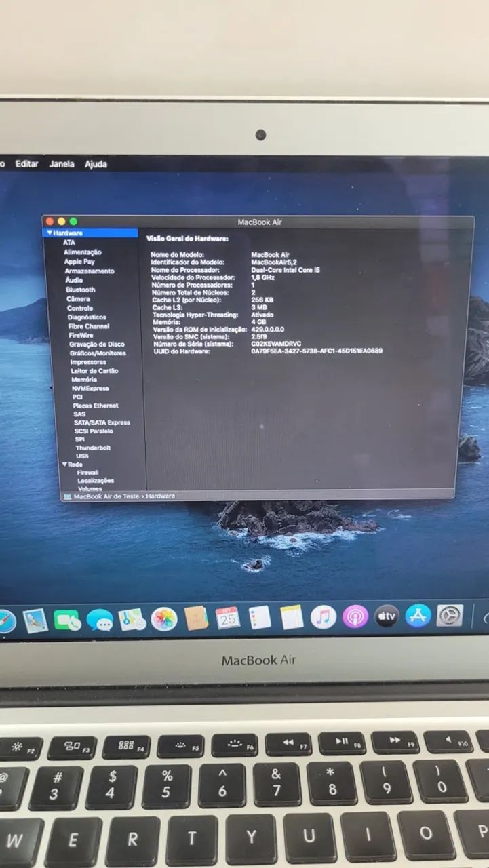The width and height of the screenshot is (489, 868).
Task: Launch the Photos app in Dock
Action: [164, 618]
